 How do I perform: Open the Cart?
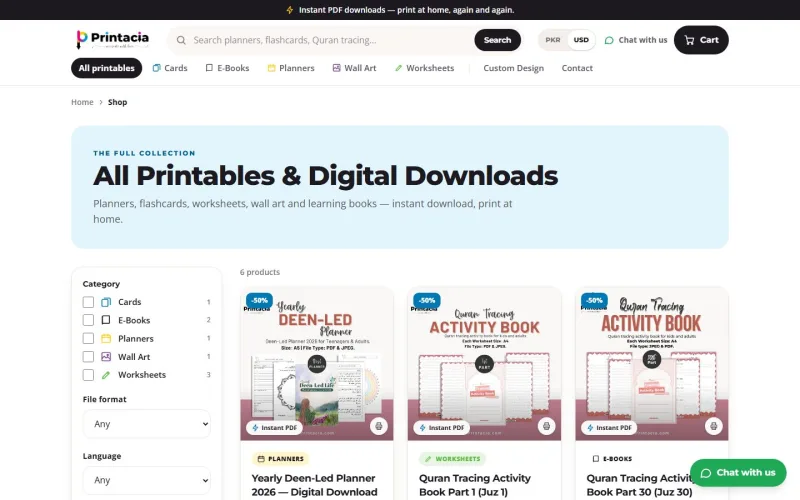click(701, 40)
